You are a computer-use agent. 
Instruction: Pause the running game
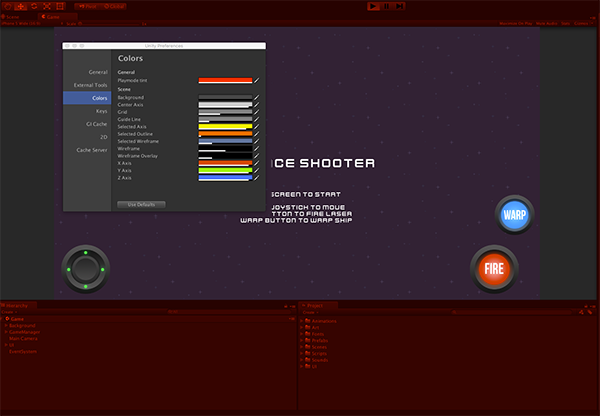coord(386,6)
